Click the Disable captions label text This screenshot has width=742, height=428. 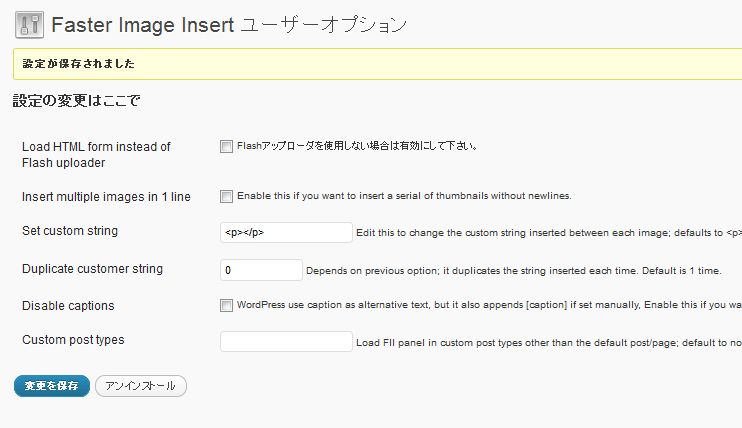[68, 306]
